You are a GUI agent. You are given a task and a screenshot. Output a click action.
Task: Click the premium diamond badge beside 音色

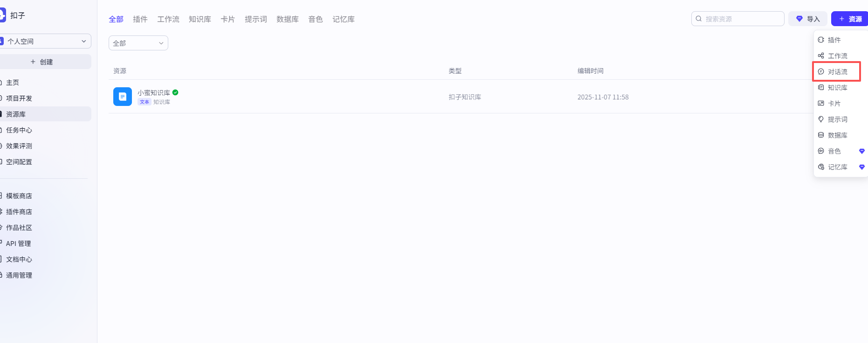862,151
